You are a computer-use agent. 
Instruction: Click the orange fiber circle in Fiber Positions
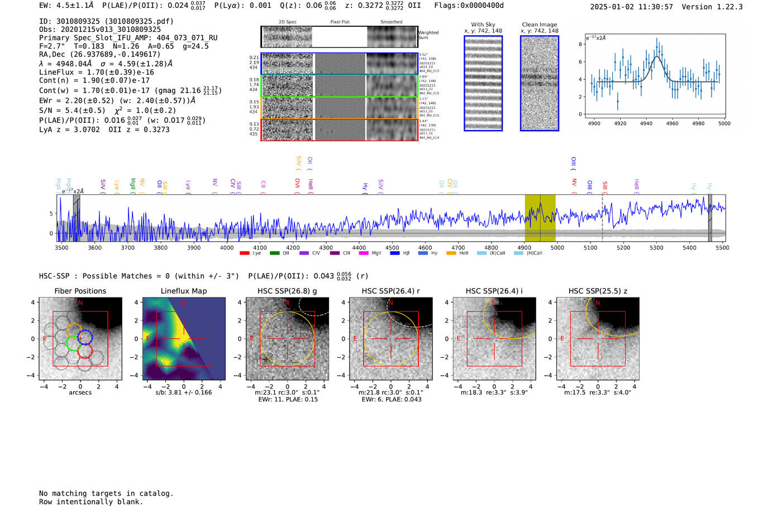pos(74,330)
